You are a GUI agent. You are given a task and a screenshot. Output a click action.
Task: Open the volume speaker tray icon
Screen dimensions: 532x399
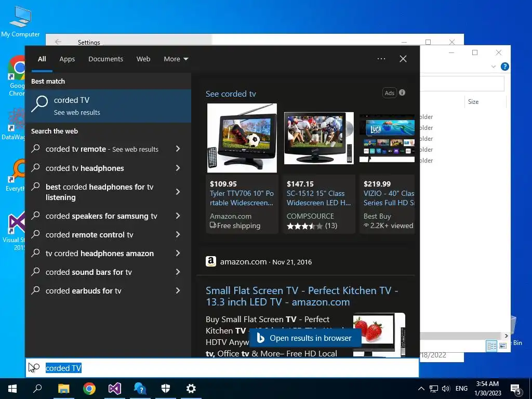point(446,389)
